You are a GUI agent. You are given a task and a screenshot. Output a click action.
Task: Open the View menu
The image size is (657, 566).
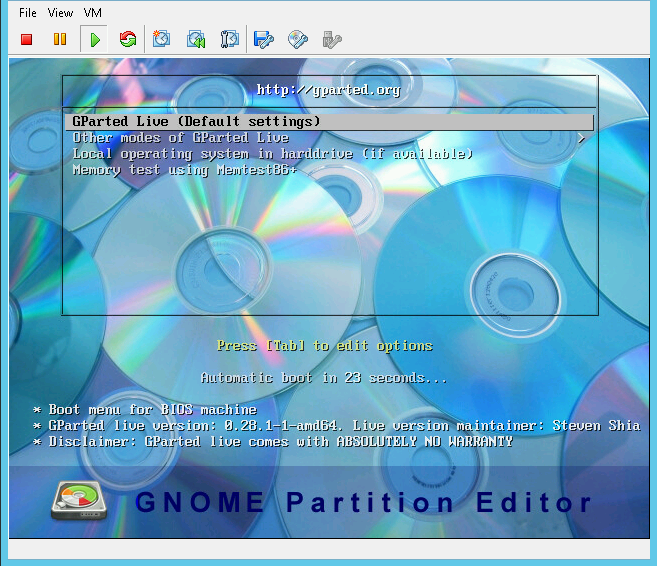[60, 13]
